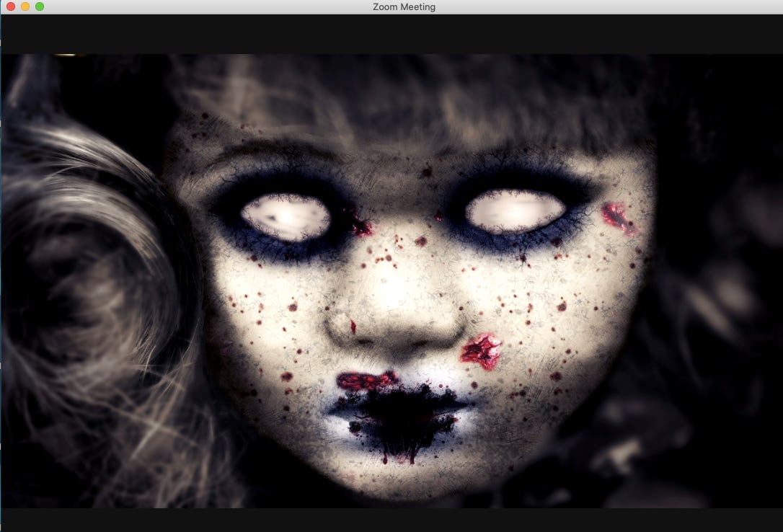This screenshot has height=532, width=783.
Task: Click the doll's hair bangs on the forehead
Action: click(x=404, y=101)
